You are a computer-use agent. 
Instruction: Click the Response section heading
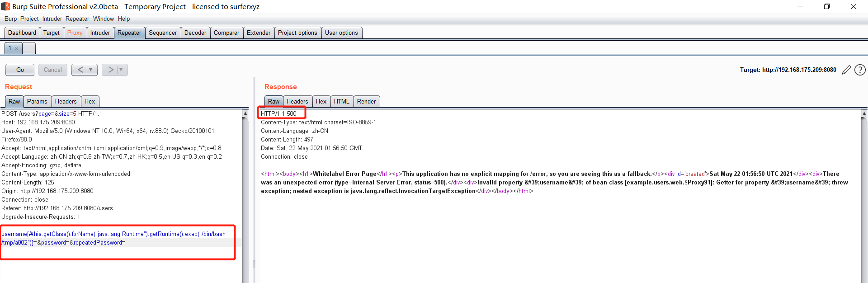pyautogui.click(x=280, y=87)
